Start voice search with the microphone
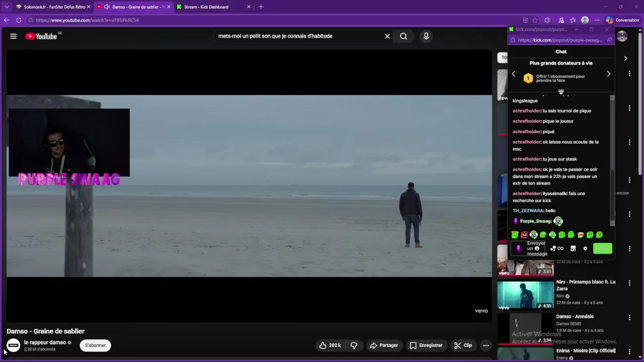The width and height of the screenshot is (644, 362). 426,36
